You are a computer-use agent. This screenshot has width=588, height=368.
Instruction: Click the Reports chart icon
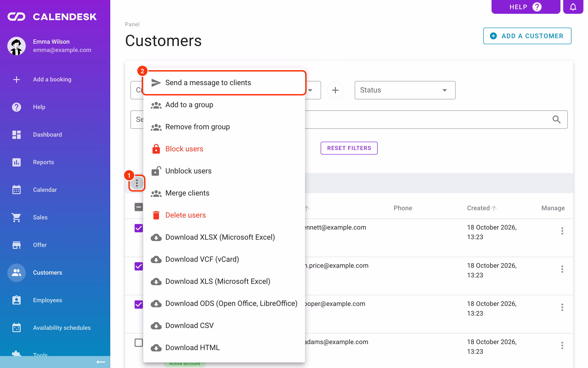[x=17, y=162]
